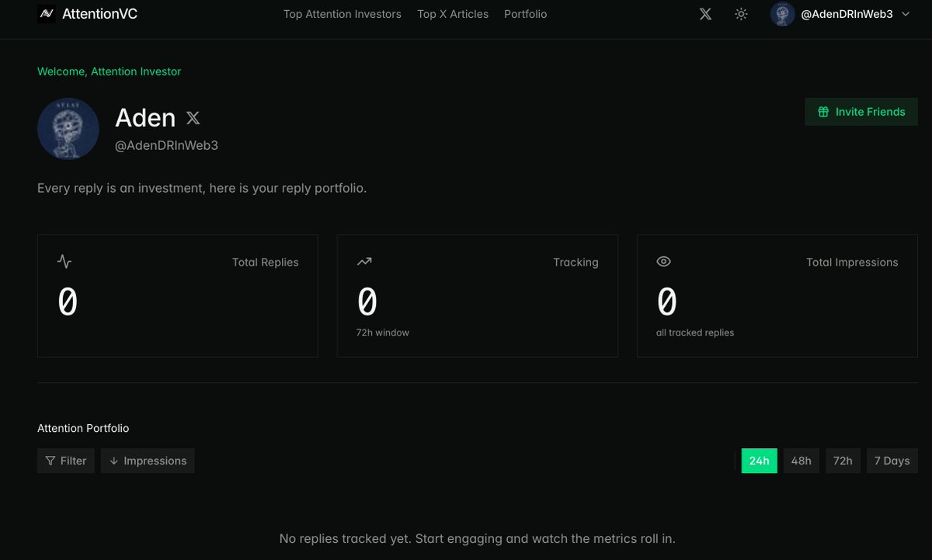Click the large Aden profile picture
The width and height of the screenshot is (932, 560).
click(x=68, y=129)
